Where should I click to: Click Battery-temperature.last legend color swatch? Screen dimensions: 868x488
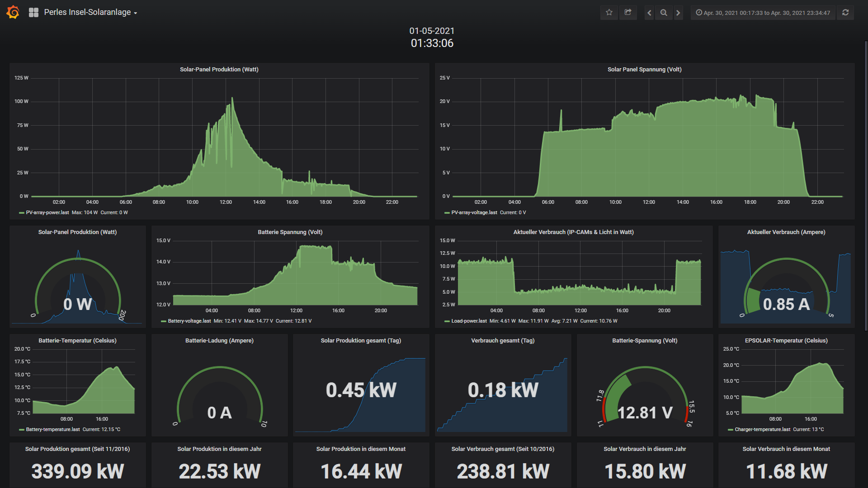click(22, 430)
